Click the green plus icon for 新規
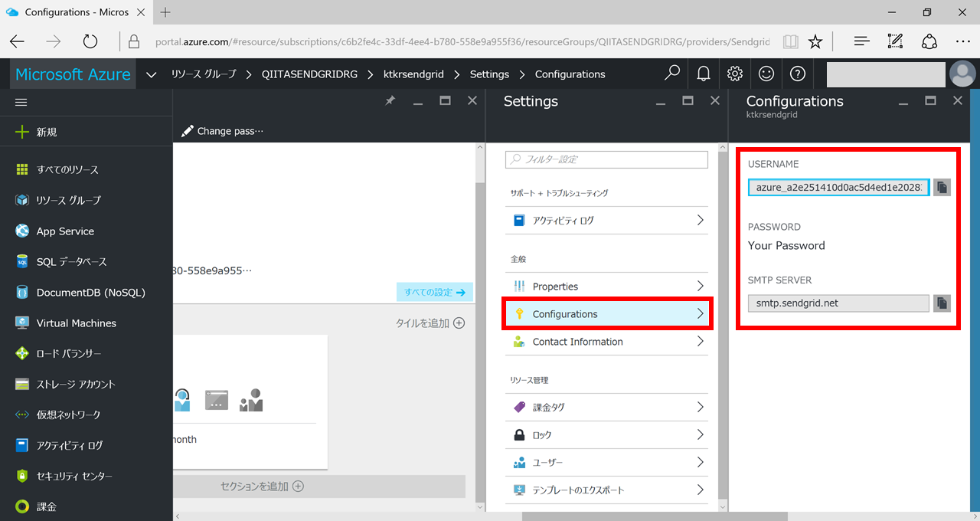 (x=22, y=132)
